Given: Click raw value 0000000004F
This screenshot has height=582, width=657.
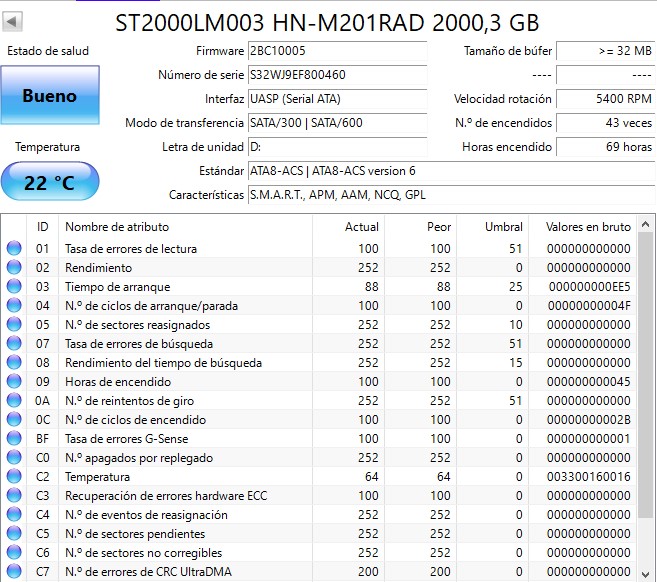Looking at the screenshot, I should (589, 305).
